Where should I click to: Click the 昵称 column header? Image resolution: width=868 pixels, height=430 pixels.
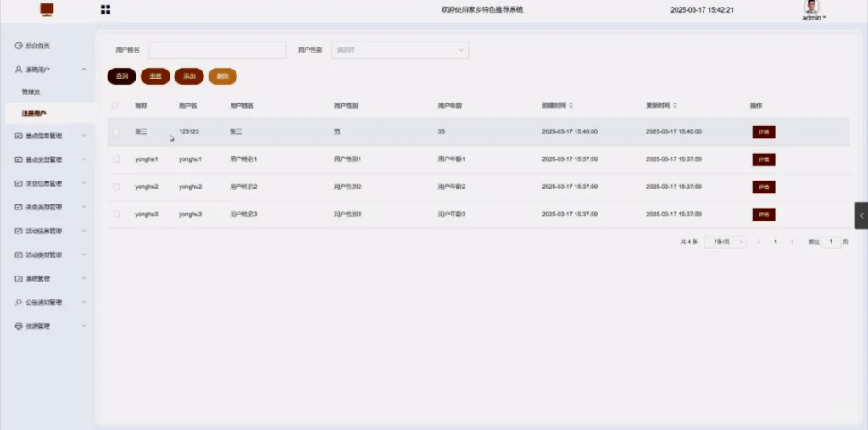(x=142, y=105)
